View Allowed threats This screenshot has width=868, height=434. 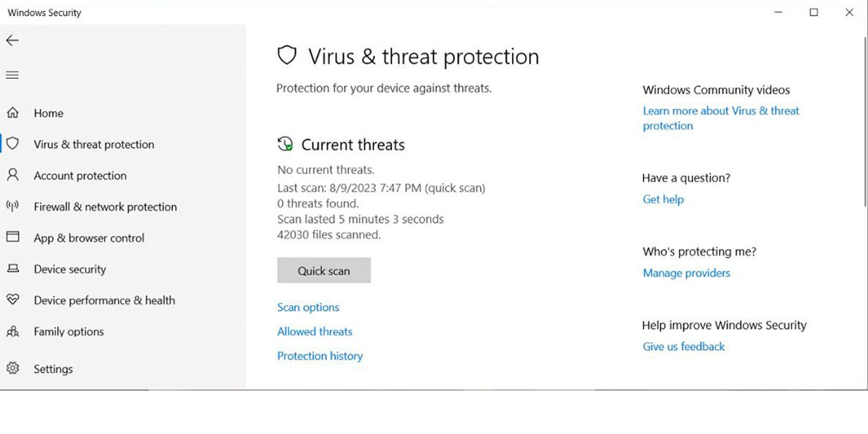(x=315, y=331)
